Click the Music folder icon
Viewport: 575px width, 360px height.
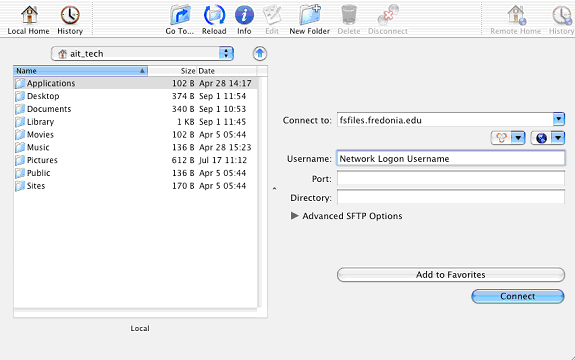(20, 148)
